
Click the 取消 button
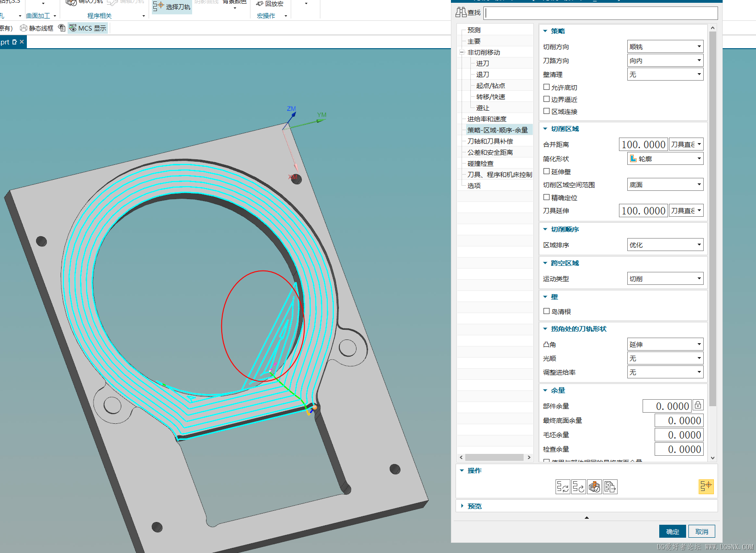click(701, 531)
